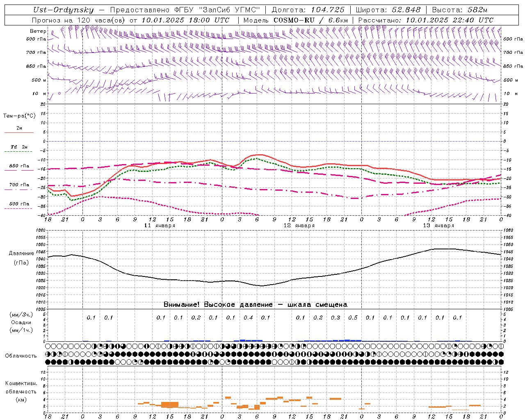Viewport: 525px width, 420px height.
Task: Click the 2м temperature legend entry
Action: tap(19, 128)
